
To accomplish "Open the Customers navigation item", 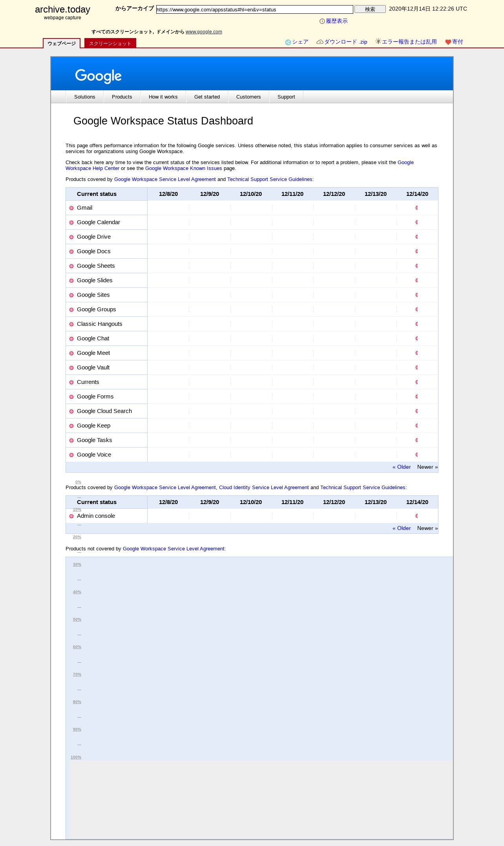I will tap(248, 97).
